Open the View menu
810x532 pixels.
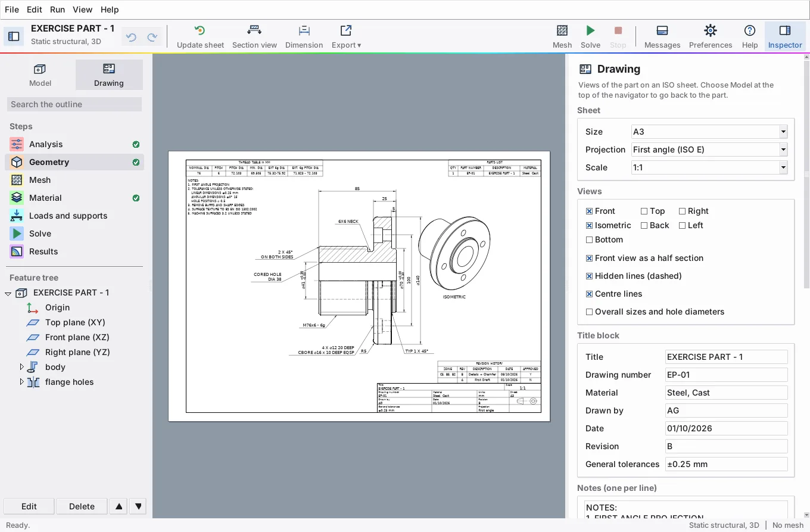[82, 10]
